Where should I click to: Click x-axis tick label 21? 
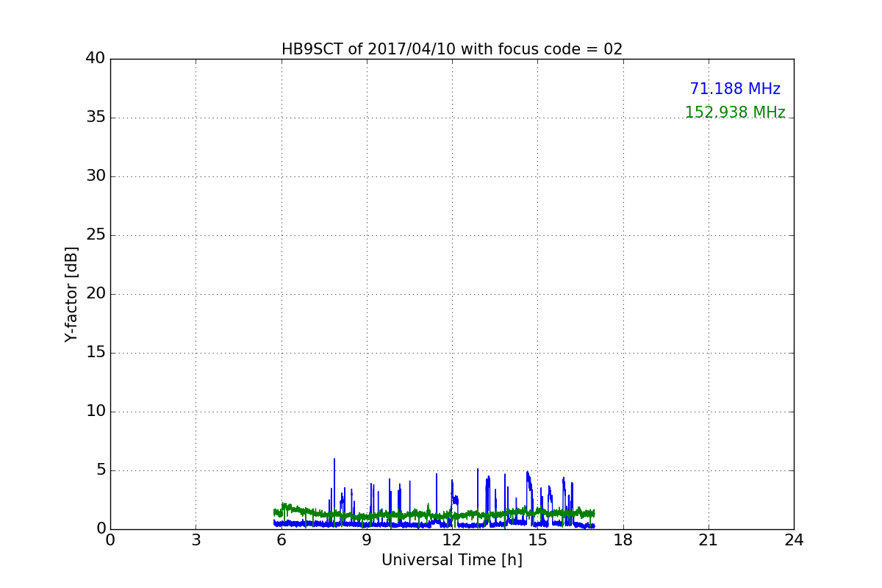tap(709, 539)
